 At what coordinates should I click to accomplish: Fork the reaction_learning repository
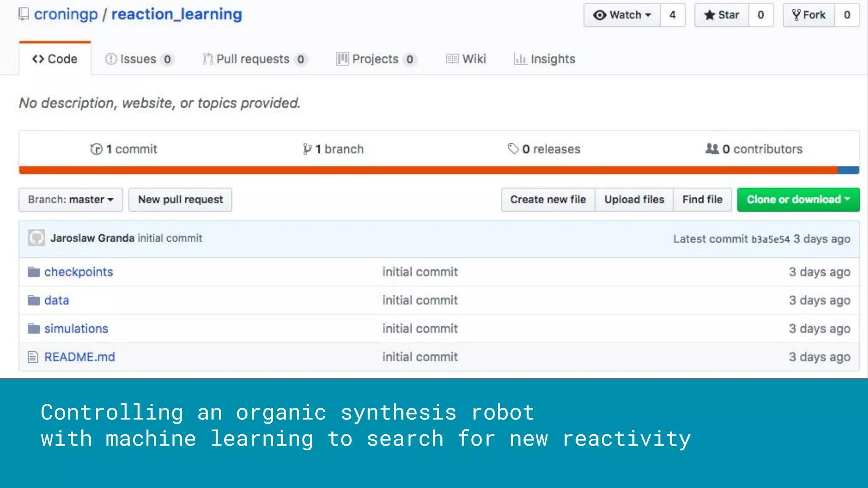click(809, 15)
